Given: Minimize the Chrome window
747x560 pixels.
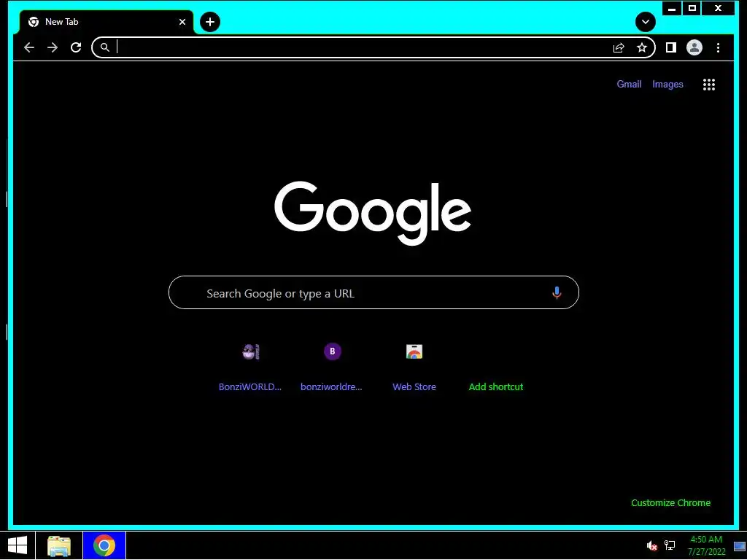Looking at the screenshot, I should click(672, 8).
